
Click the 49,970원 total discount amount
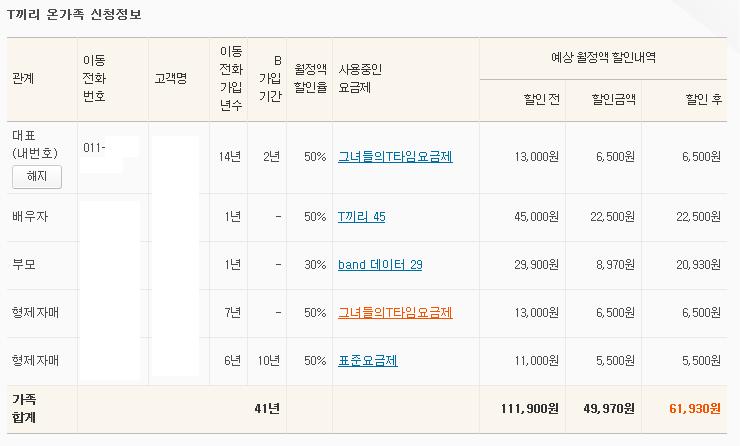tap(603, 409)
